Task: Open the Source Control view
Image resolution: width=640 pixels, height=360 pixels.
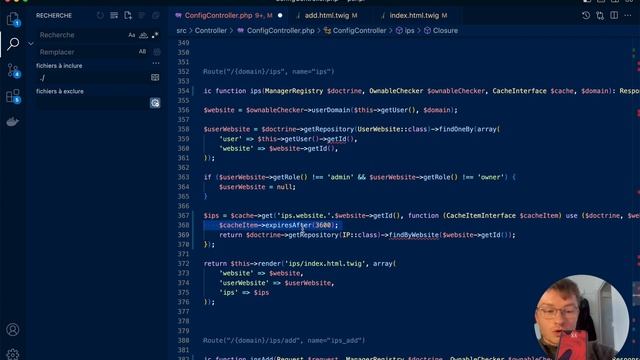Action: click(x=13, y=70)
